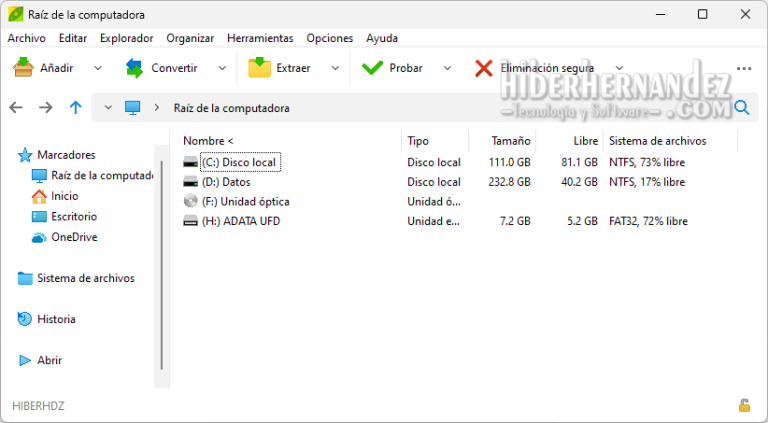Select the OneDrive bookmark

tap(73, 237)
